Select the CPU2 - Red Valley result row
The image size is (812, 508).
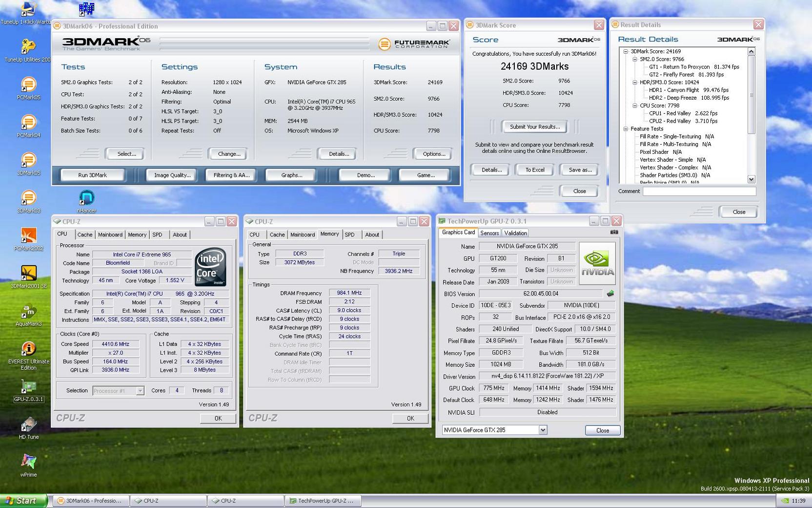683,121
